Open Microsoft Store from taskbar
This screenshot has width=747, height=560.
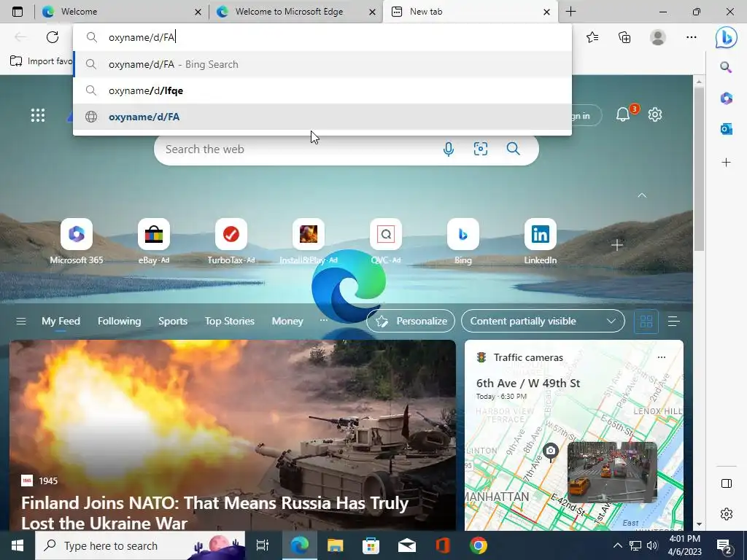(x=371, y=545)
